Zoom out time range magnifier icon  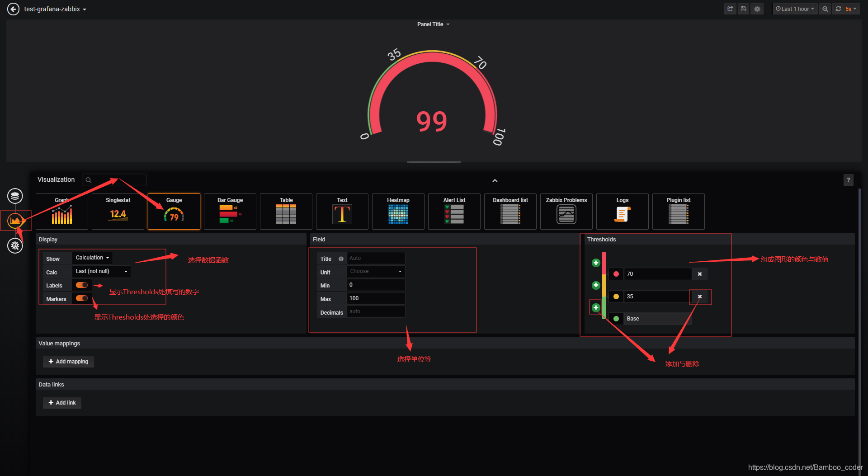coord(825,9)
